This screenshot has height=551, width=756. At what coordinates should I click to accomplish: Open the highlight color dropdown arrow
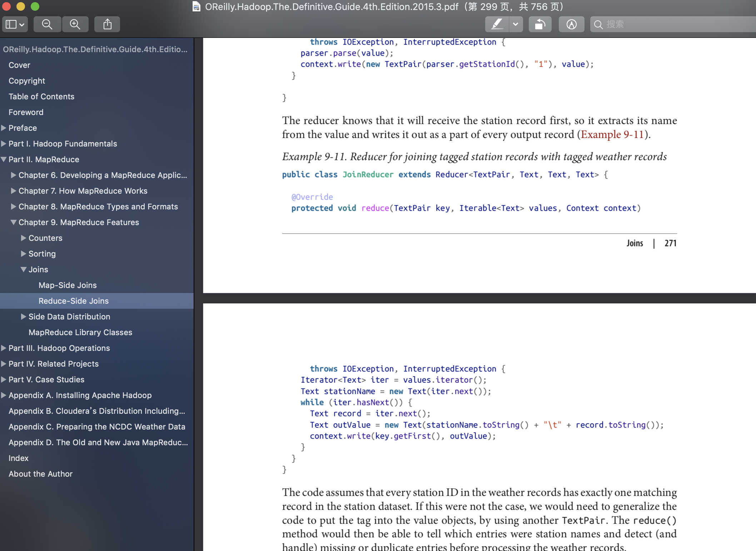[x=516, y=24]
